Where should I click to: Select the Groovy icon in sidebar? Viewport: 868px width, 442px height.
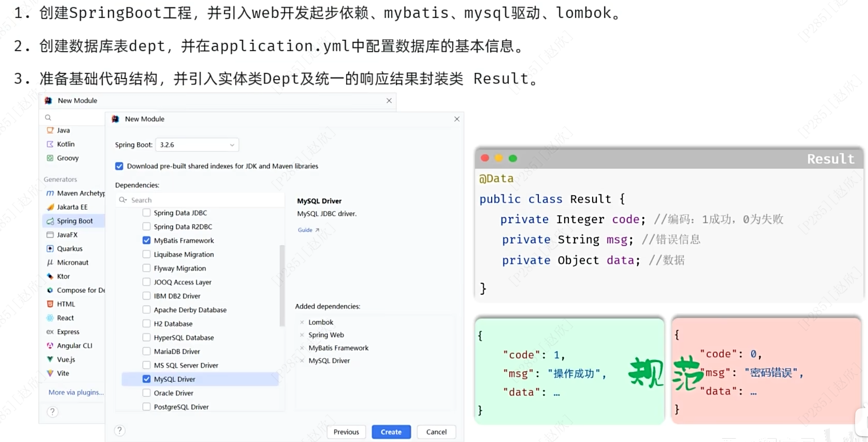[x=50, y=158]
